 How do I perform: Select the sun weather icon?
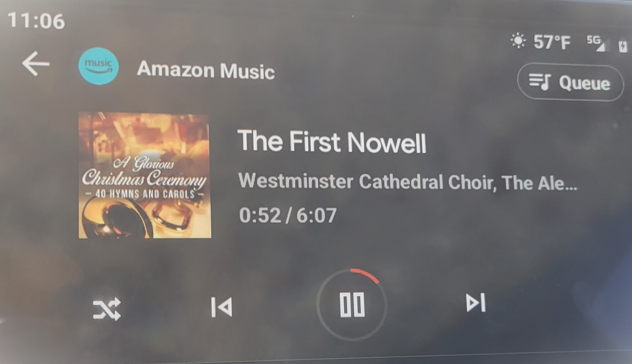(x=518, y=40)
